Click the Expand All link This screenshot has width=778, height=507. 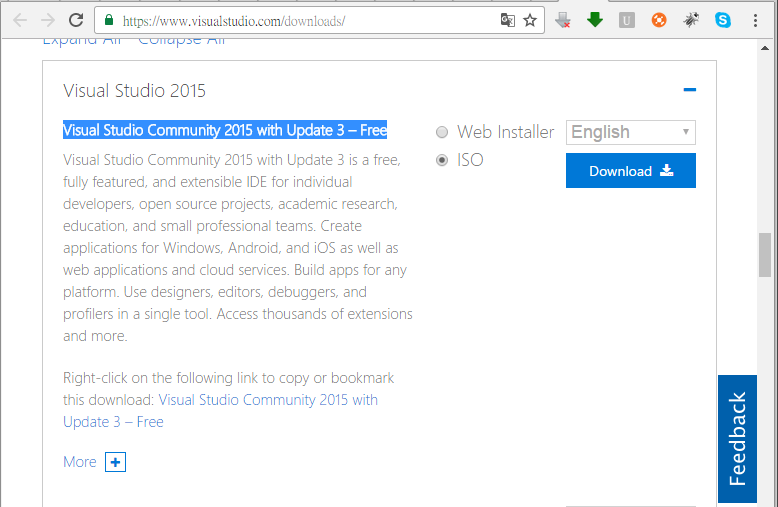(82, 41)
